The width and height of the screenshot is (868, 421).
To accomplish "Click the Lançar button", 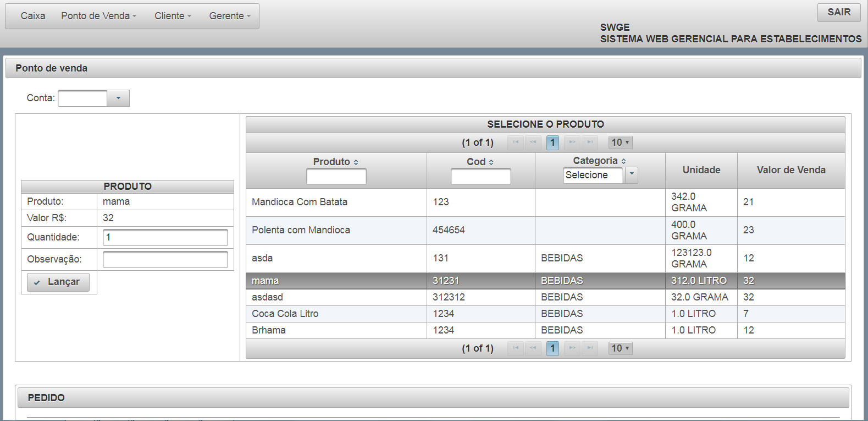I will [x=58, y=282].
